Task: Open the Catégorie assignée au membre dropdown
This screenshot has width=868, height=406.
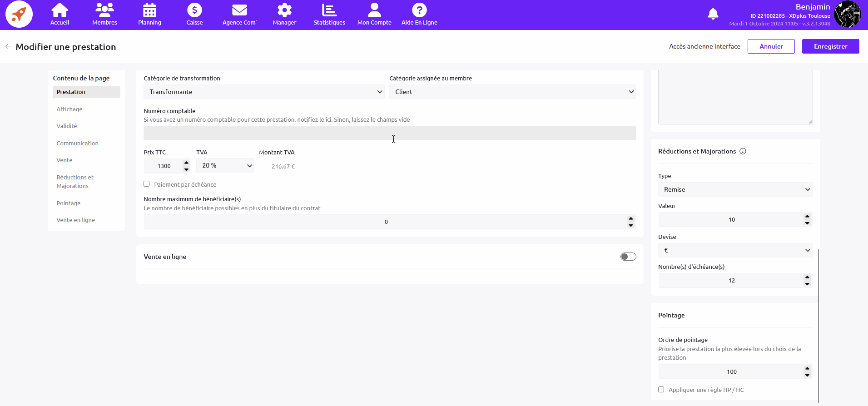Action: click(512, 92)
